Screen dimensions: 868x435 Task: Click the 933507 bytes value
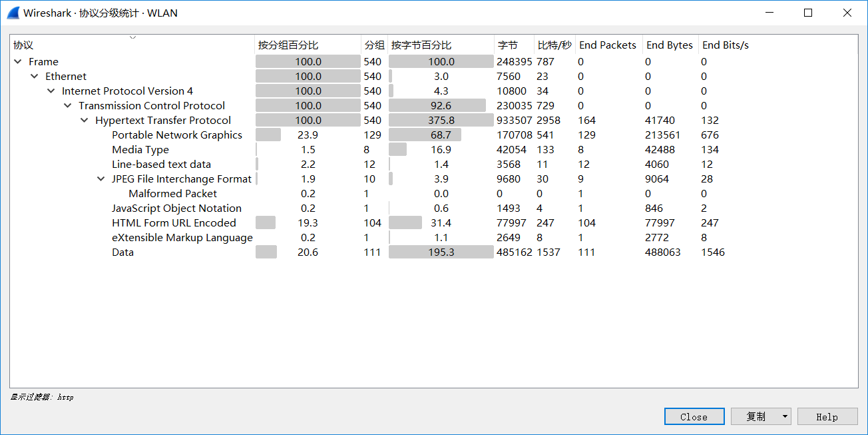pyautogui.click(x=515, y=120)
